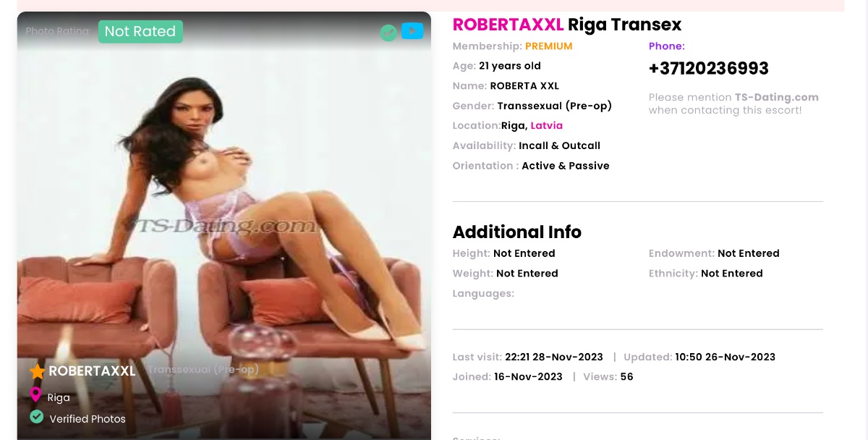This screenshot has width=868, height=440.
Task: Click the PREMIUM membership label
Action: 549,46
